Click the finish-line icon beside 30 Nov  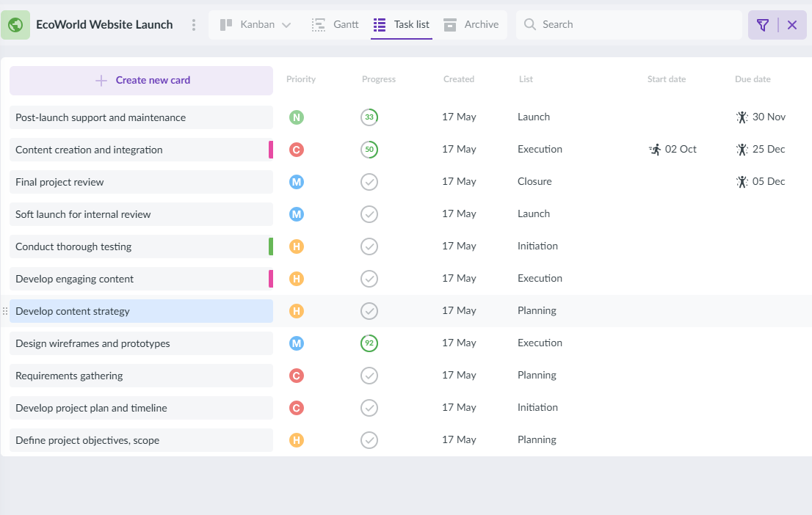(x=742, y=117)
